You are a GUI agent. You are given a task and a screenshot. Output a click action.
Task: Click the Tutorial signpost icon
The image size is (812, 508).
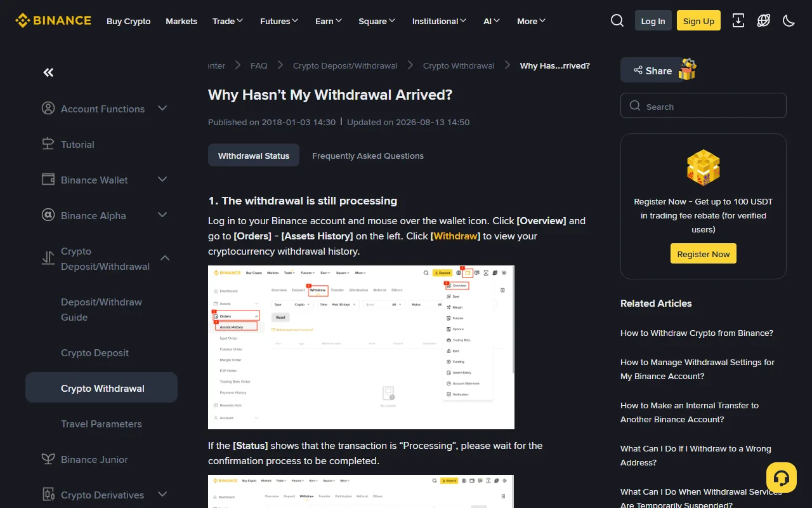(48, 144)
